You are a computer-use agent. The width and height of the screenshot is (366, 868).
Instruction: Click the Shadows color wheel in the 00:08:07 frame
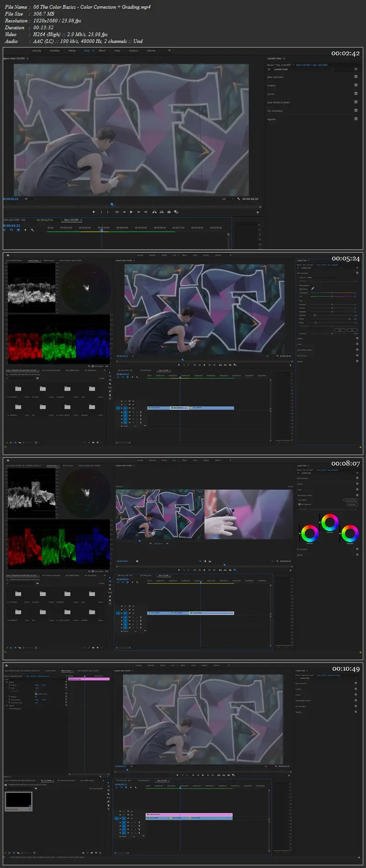310,533
